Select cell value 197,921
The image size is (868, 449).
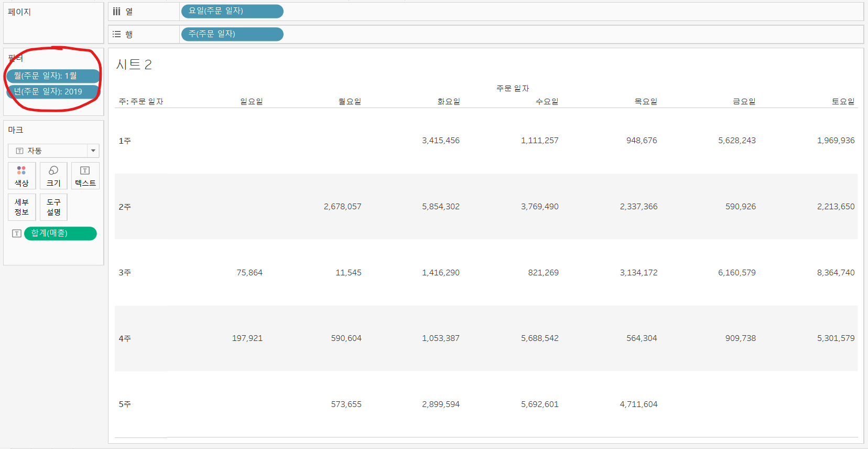pos(247,338)
